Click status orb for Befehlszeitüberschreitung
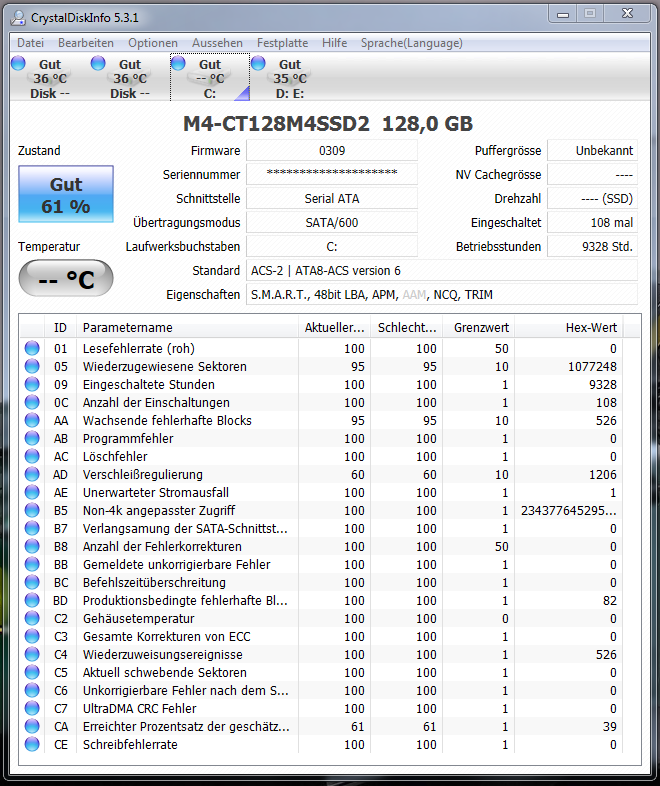The height and width of the screenshot is (786, 660). [32, 582]
